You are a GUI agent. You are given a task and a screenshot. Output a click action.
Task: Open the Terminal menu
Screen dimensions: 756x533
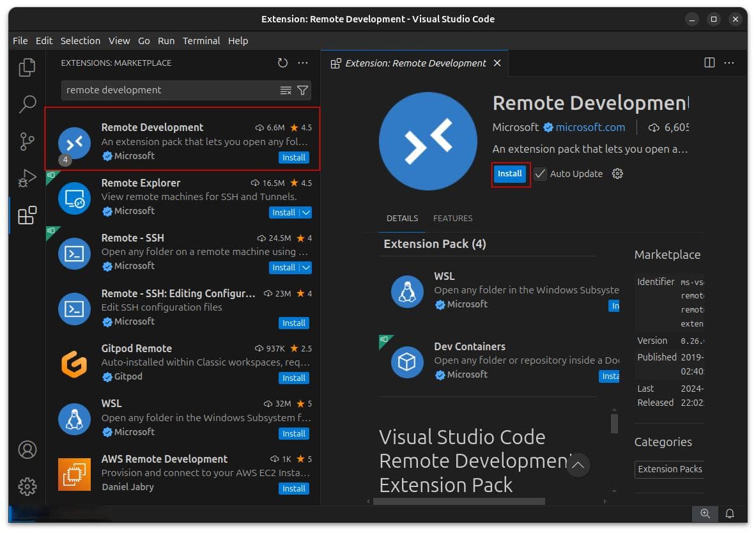coord(201,41)
